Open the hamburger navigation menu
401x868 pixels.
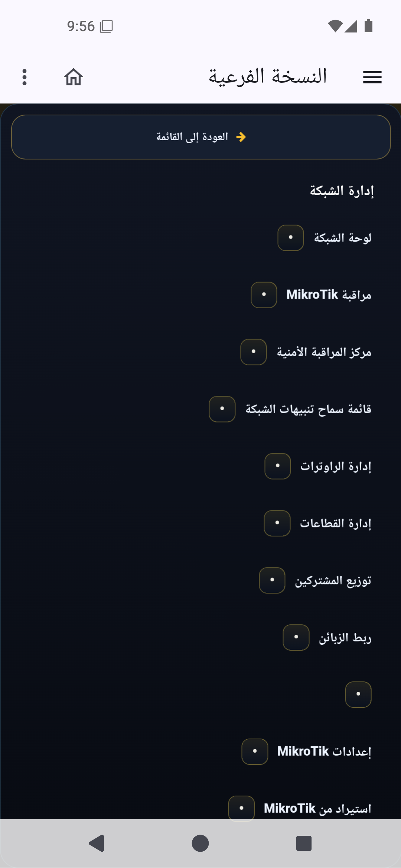372,77
